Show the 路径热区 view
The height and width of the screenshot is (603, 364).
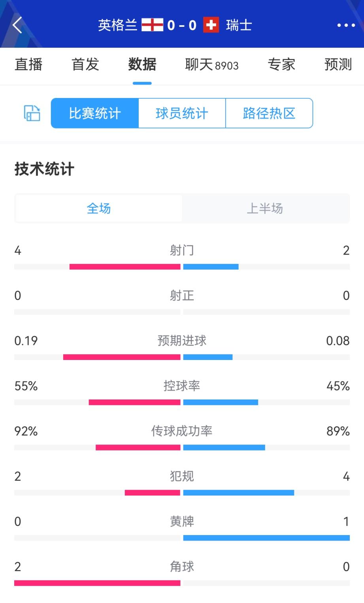(x=269, y=113)
